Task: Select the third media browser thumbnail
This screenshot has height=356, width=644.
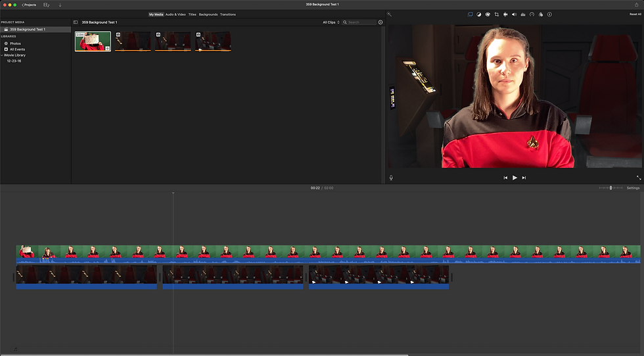Action: click(x=173, y=41)
